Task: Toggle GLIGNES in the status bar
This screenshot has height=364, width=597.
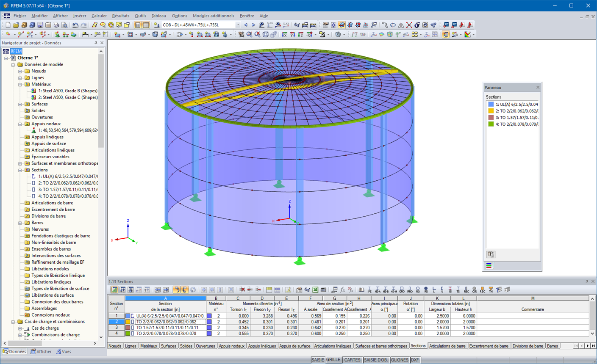Action: tap(400, 360)
